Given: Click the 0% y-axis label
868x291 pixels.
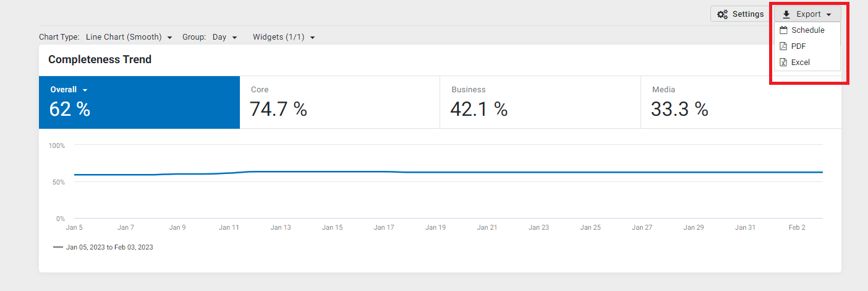Looking at the screenshot, I should pos(61,219).
